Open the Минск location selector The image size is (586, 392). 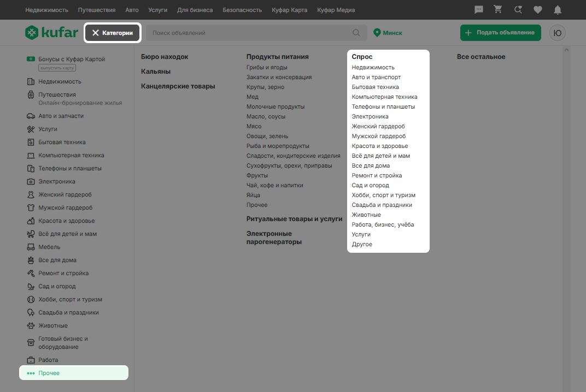pyautogui.click(x=388, y=33)
